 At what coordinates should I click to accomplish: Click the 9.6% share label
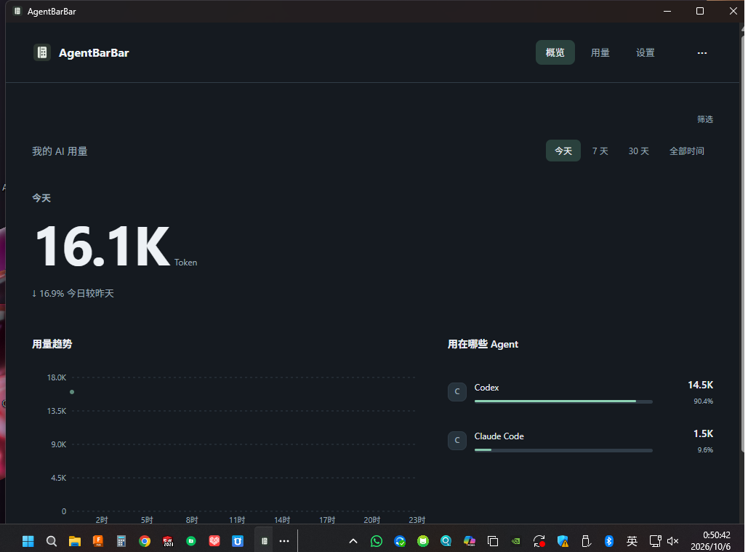[x=705, y=449]
